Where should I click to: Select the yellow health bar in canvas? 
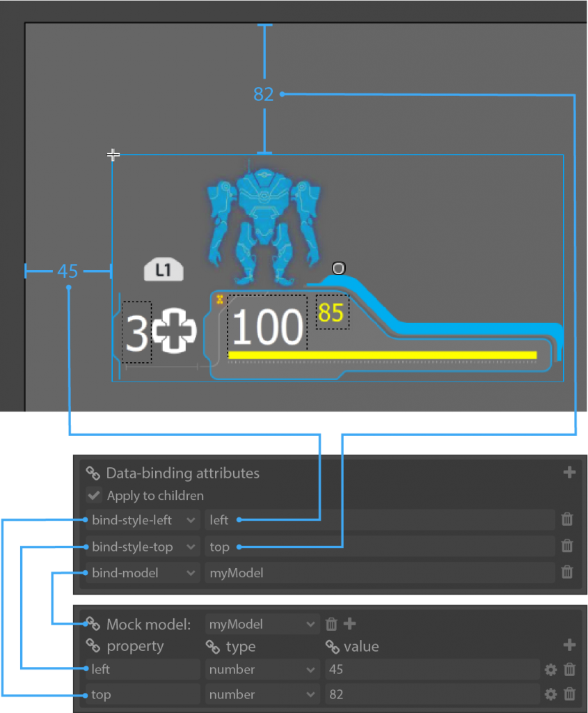pyautogui.click(x=382, y=355)
